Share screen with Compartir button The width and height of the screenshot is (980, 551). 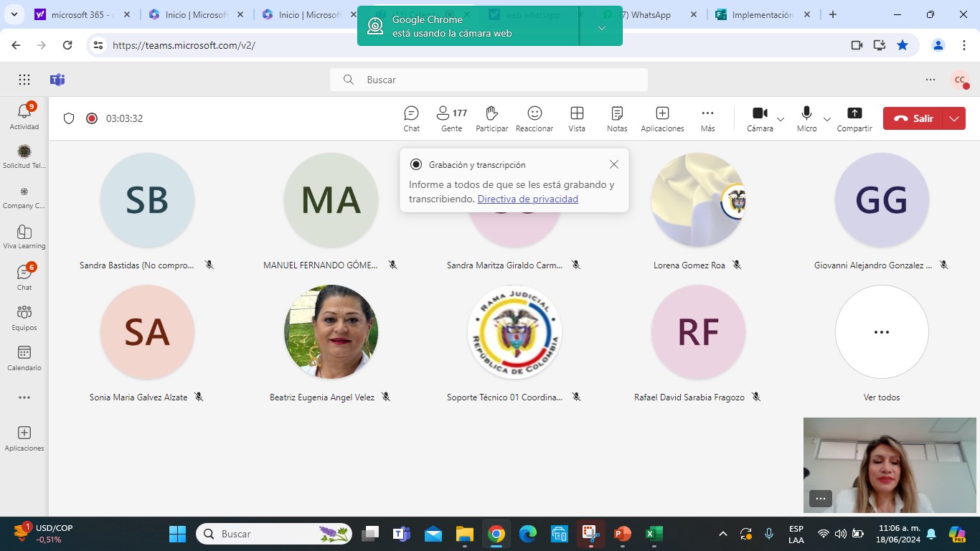[854, 118]
